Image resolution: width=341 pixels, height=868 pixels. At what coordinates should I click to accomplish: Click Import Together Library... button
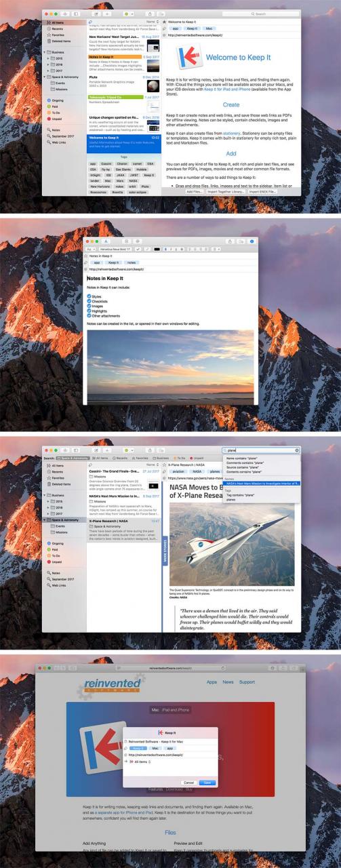[x=226, y=192]
